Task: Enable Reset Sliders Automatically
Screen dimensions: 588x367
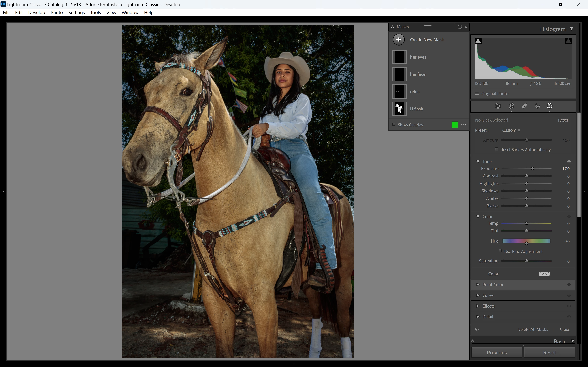Action: [x=496, y=149]
